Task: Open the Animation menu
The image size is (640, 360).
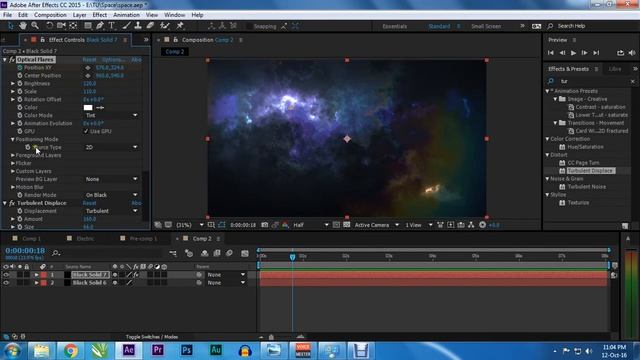Action: 126,15
